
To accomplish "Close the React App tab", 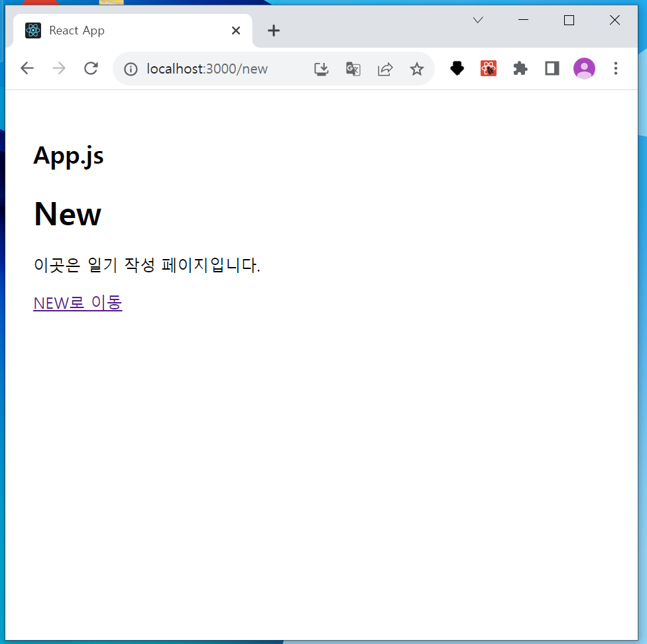I will tap(236, 30).
